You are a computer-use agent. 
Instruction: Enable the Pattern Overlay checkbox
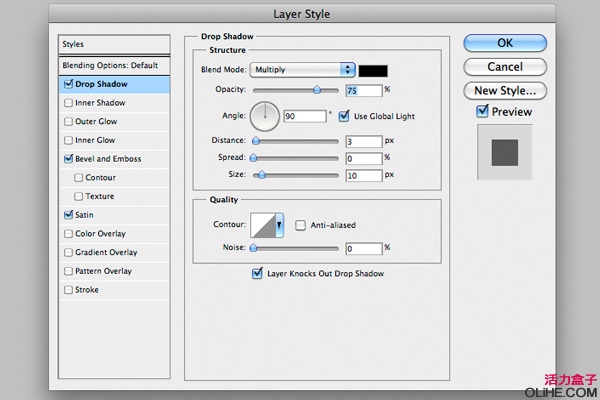[x=68, y=271]
